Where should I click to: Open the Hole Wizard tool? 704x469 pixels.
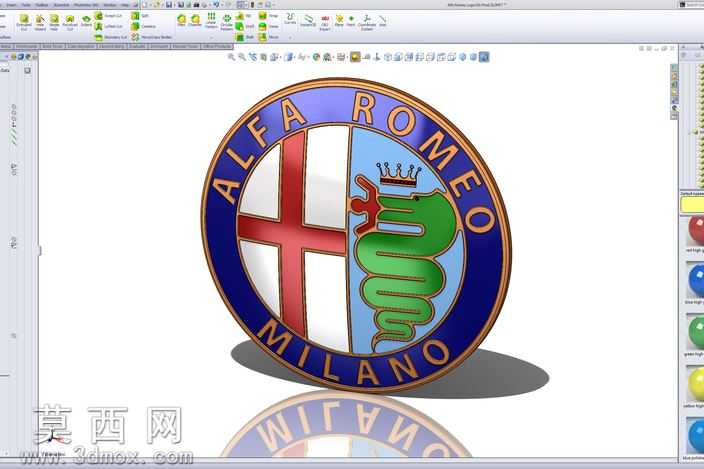coord(40,22)
